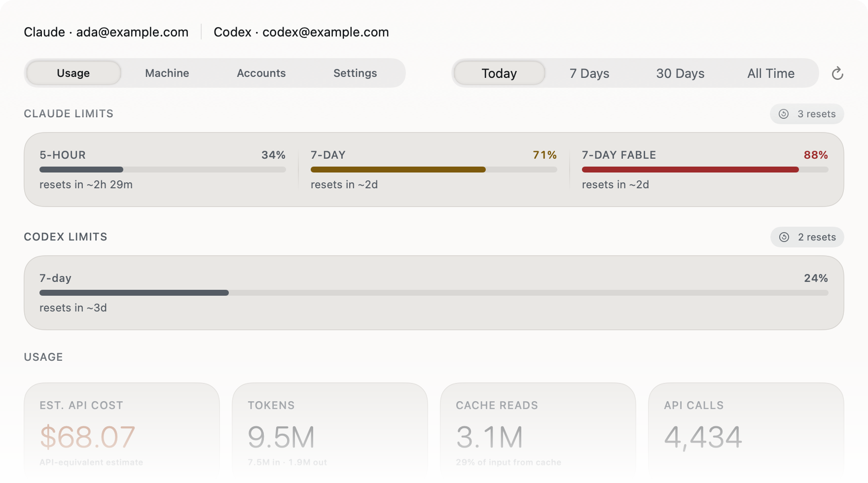Click the 5-HOUR label
The height and width of the screenshot is (483, 868).
click(63, 155)
